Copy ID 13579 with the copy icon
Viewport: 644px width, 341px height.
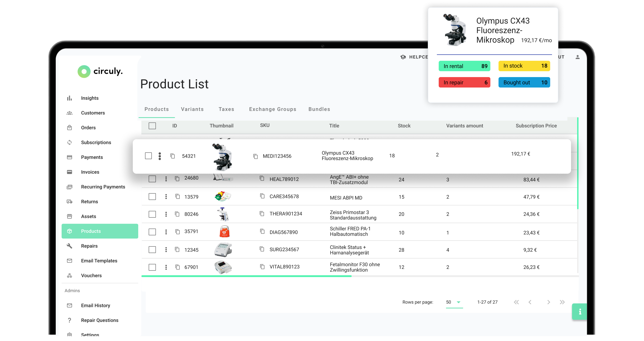[177, 196]
